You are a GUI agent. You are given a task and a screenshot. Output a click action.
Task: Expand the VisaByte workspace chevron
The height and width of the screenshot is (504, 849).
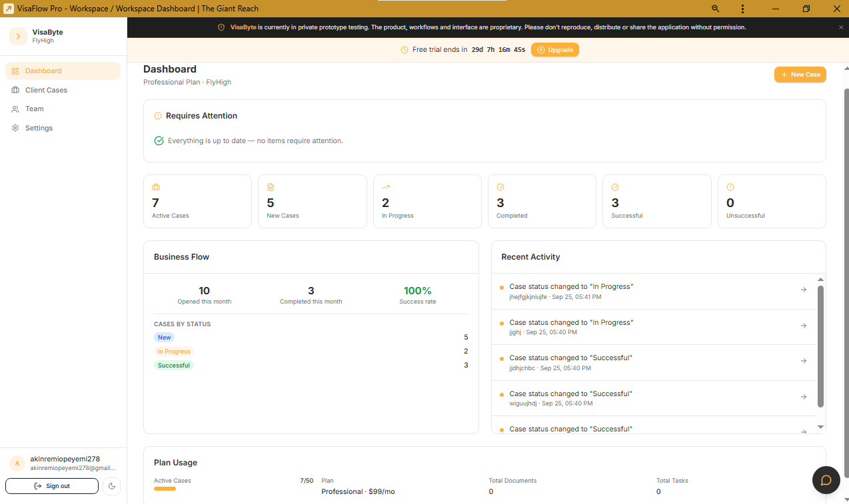coord(18,36)
